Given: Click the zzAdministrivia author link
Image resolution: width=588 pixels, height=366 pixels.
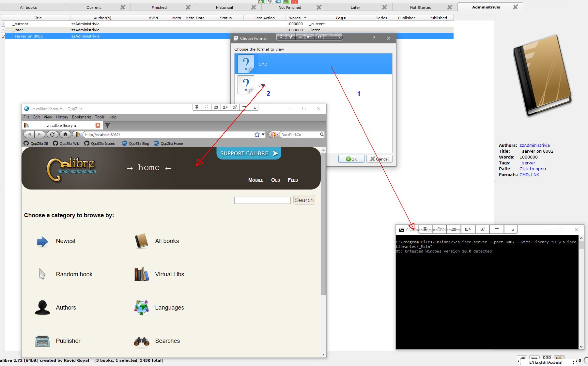Looking at the screenshot, I should [x=534, y=145].
